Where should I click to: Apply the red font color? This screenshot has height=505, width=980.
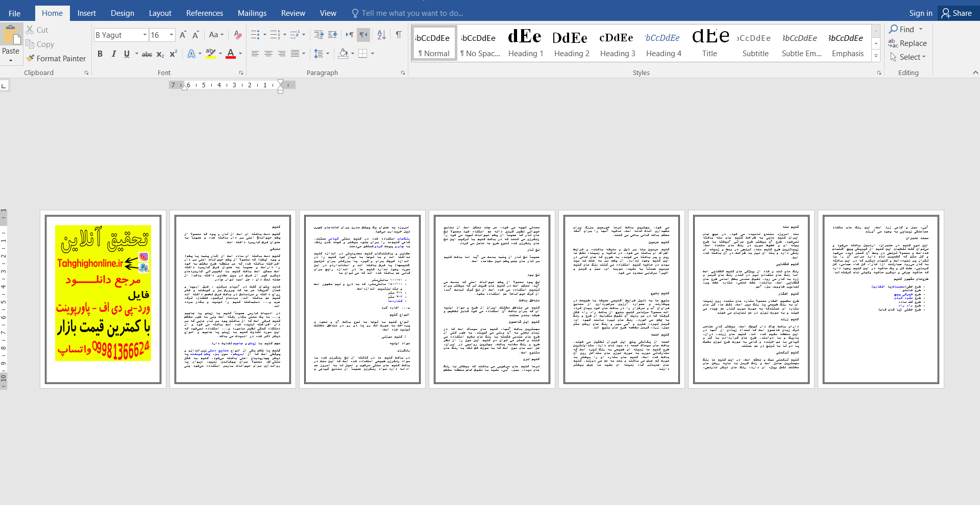click(x=231, y=54)
